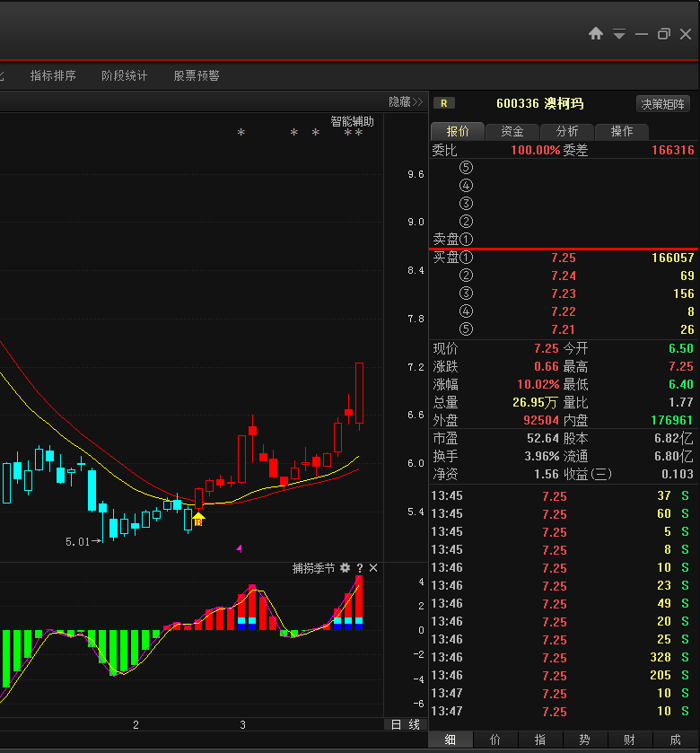Click the 买盘① volume 166057
This screenshot has width=700, height=753.
point(673,258)
